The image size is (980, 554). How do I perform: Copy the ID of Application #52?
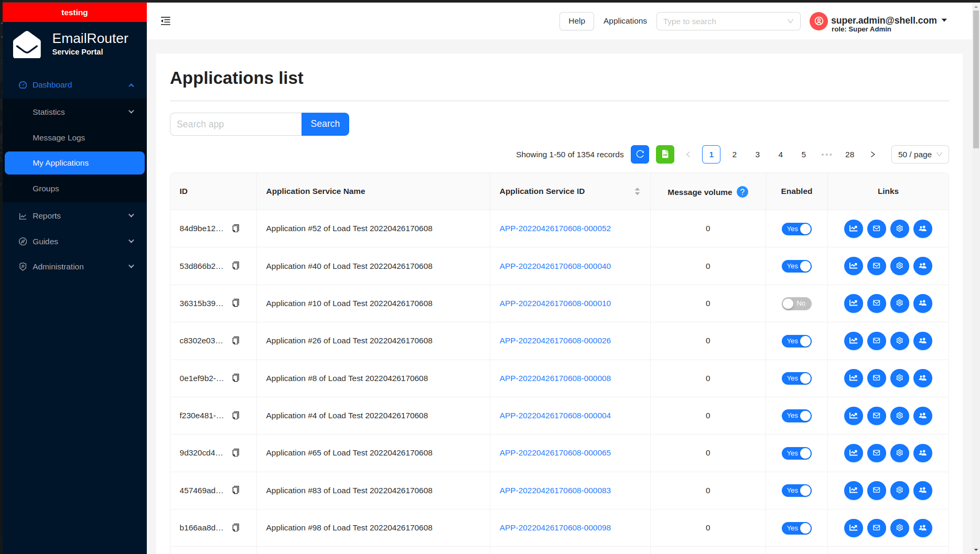[x=236, y=228]
